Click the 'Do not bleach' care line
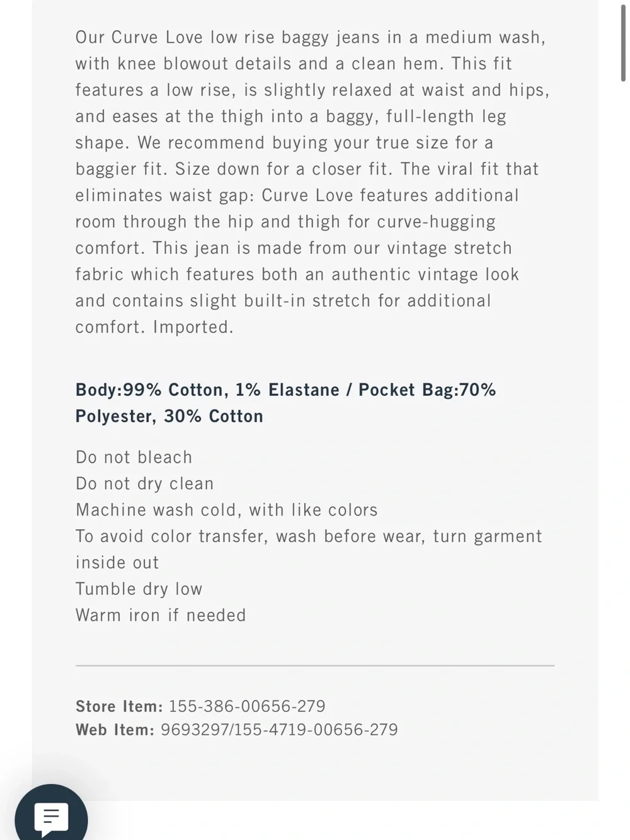Image resolution: width=630 pixels, height=840 pixels. pos(134,457)
